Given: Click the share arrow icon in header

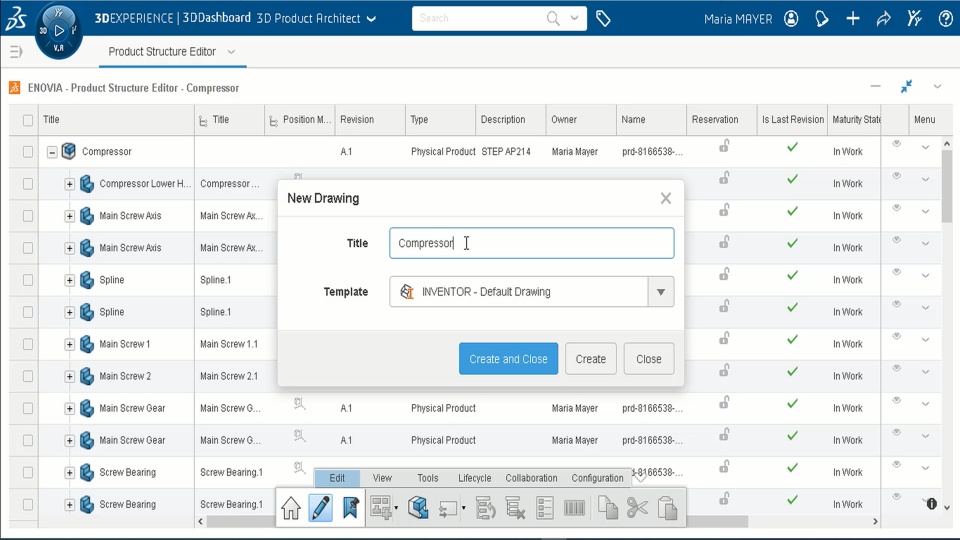Looking at the screenshot, I should (883, 19).
